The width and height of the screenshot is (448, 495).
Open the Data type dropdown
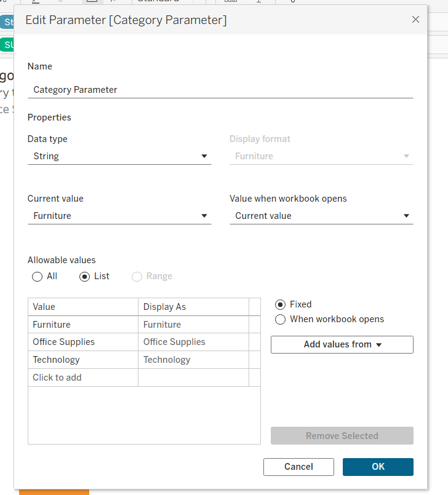[x=119, y=156]
